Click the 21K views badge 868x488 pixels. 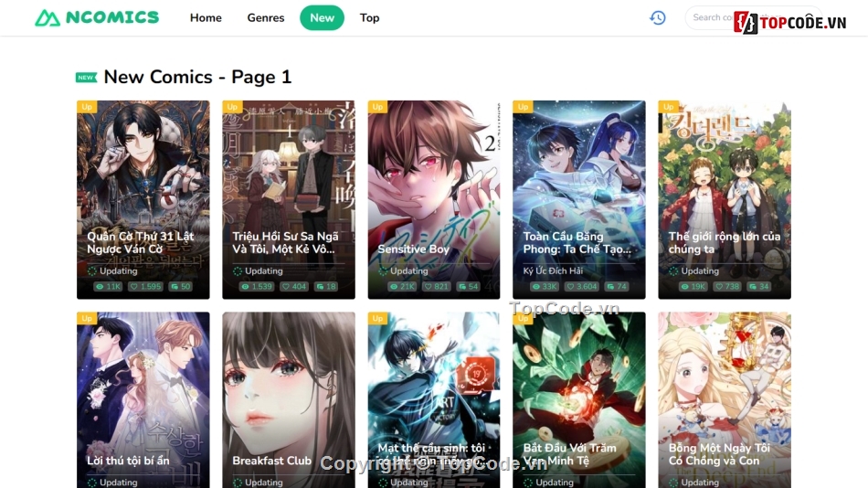point(402,286)
